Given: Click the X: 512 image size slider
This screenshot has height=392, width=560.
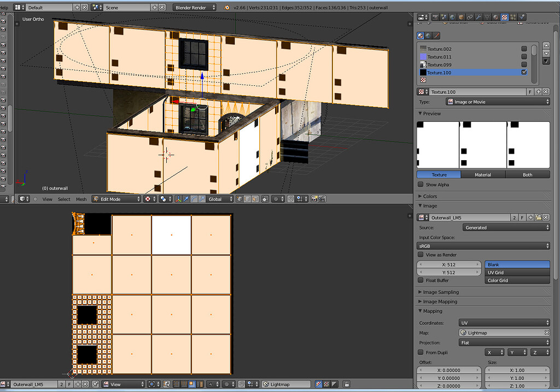Looking at the screenshot, I should point(448,264).
